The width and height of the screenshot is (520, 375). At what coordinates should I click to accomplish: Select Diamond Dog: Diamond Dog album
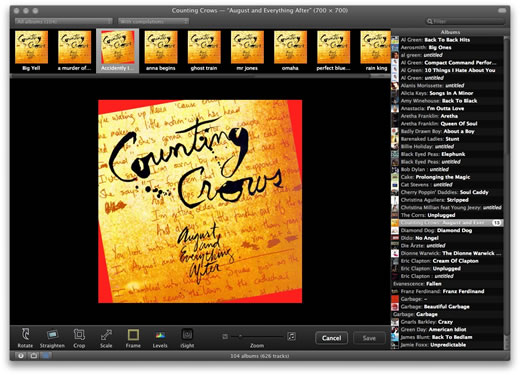[447, 230]
